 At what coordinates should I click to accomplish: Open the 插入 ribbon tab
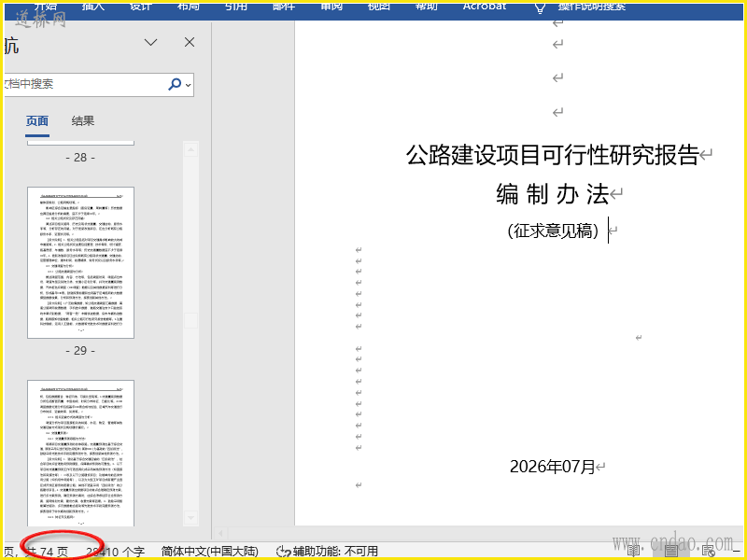click(x=92, y=7)
